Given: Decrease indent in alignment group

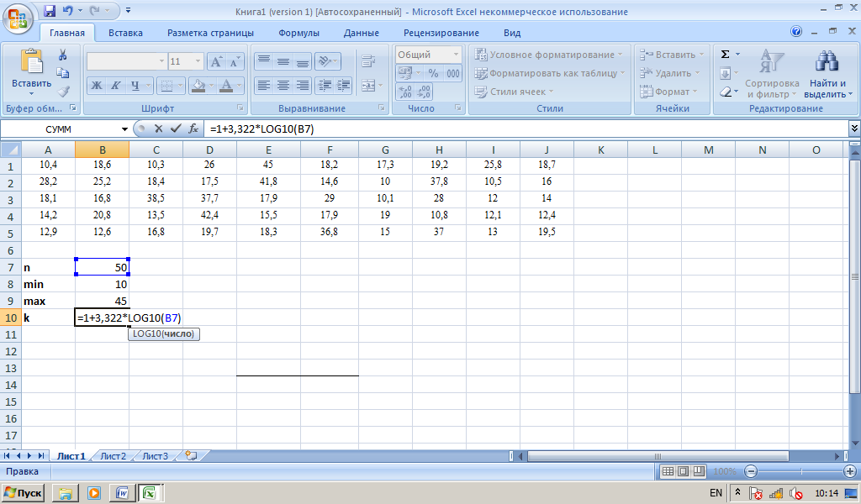Looking at the screenshot, I should [x=325, y=86].
